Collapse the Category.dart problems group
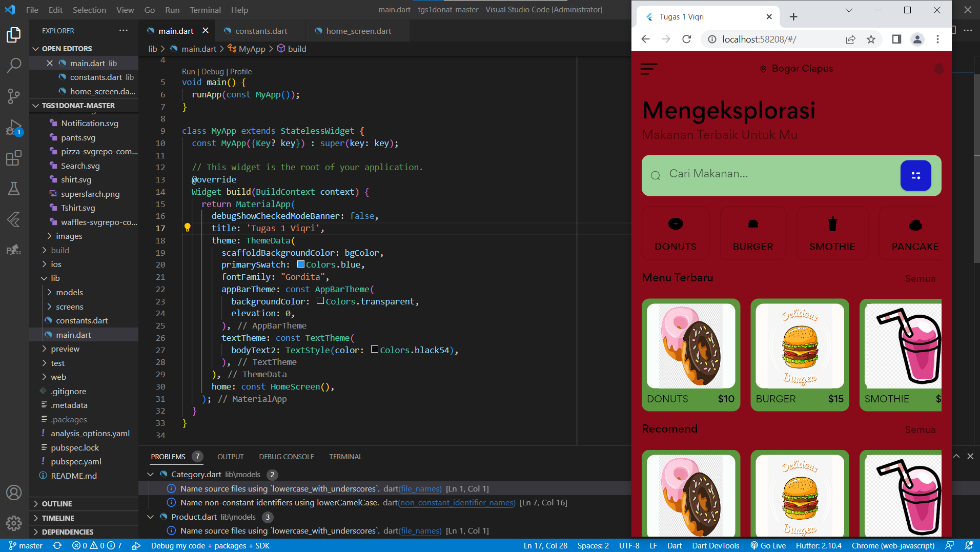This screenshot has width=980, height=552. tap(151, 474)
